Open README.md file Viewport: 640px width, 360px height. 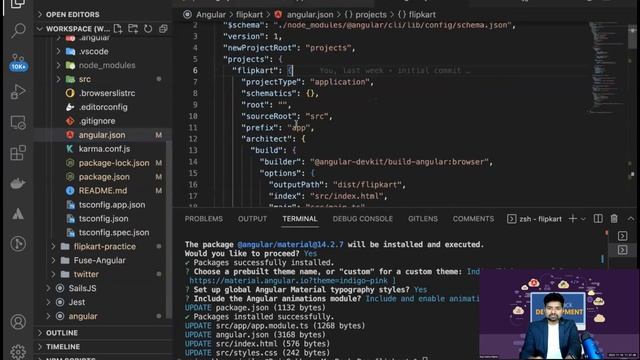102,191
